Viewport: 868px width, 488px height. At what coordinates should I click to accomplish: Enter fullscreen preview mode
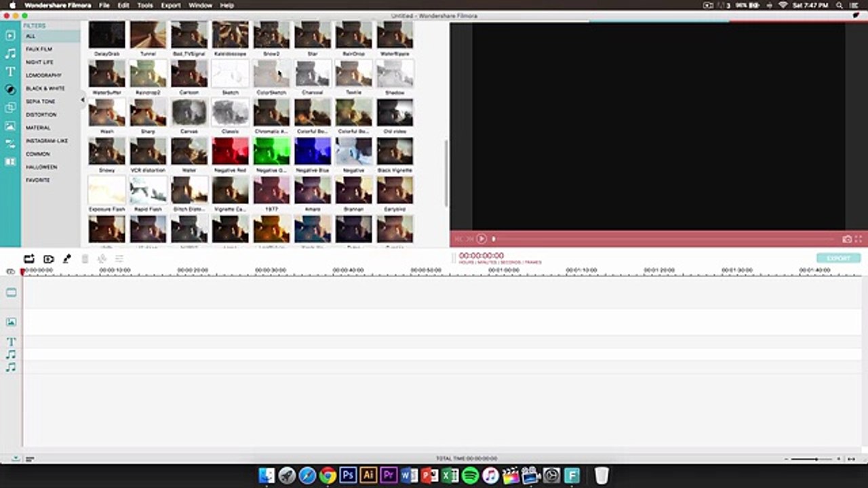click(859, 239)
